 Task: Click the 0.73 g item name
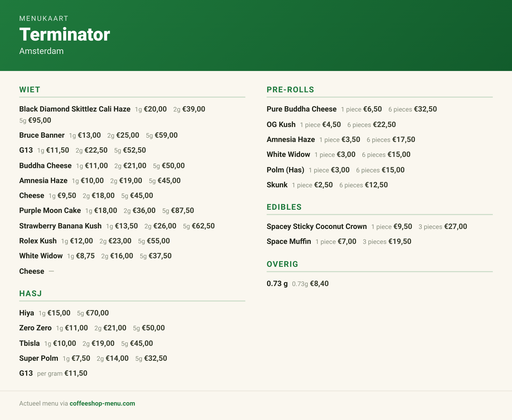[x=277, y=283]
